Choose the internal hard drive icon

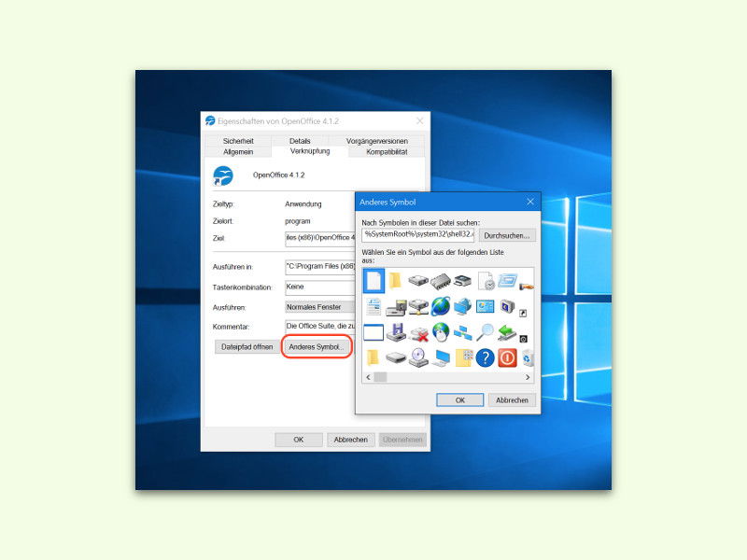[417, 281]
